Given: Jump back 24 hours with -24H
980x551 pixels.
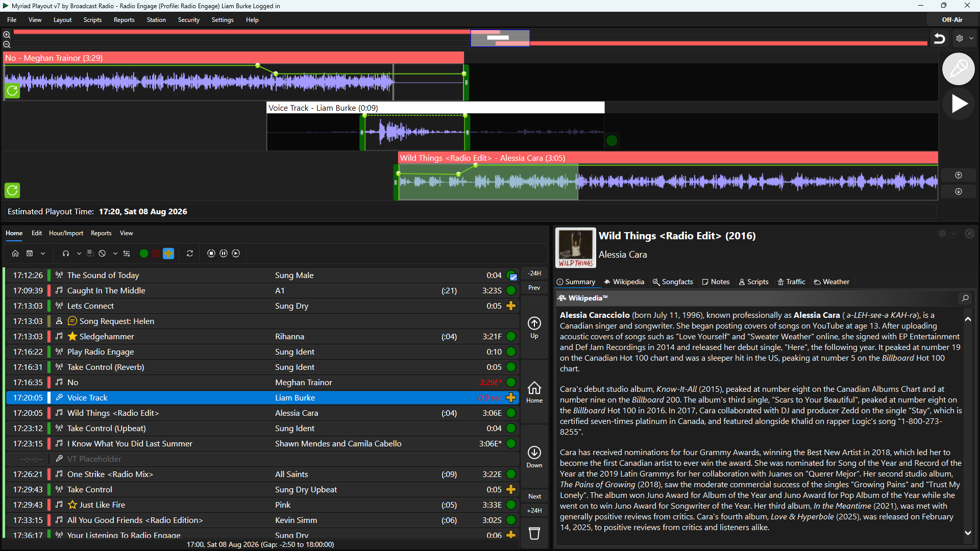Looking at the screenshot, I should coord(534,273).
